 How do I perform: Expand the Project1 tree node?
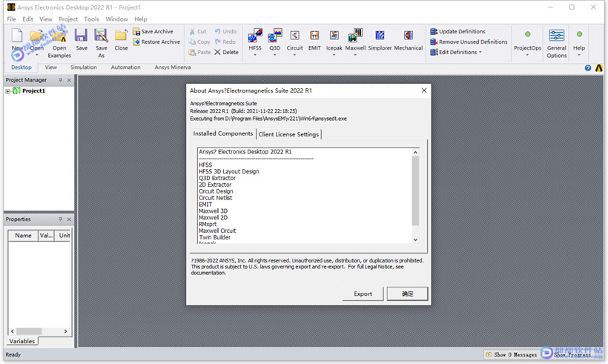(x=7, y=91)
